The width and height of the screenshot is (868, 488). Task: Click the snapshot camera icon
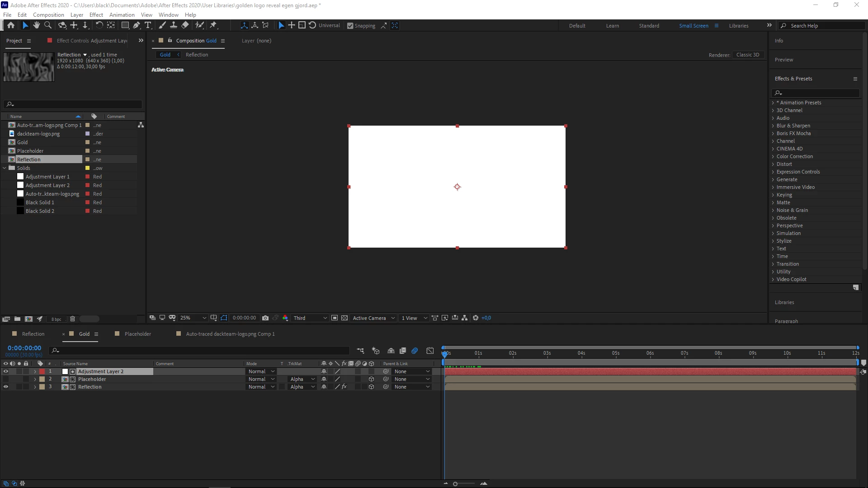click(265, 318)
